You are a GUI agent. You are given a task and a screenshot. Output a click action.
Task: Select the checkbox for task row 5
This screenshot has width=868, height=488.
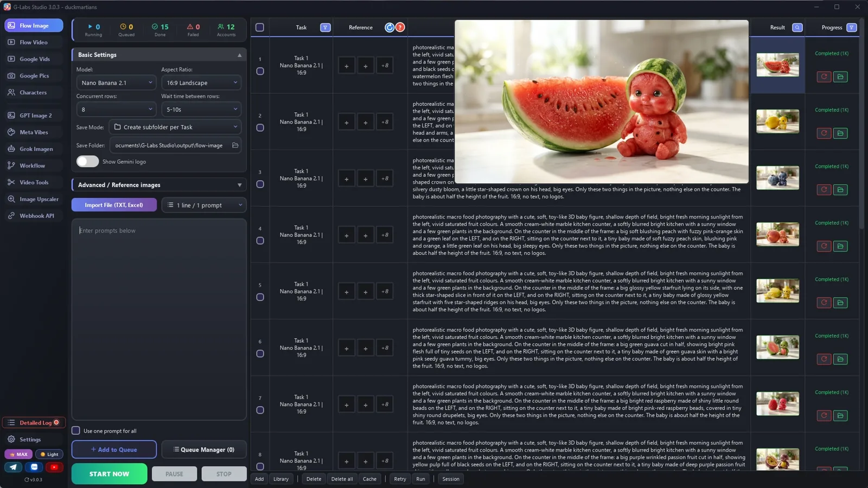coord(260,297)
